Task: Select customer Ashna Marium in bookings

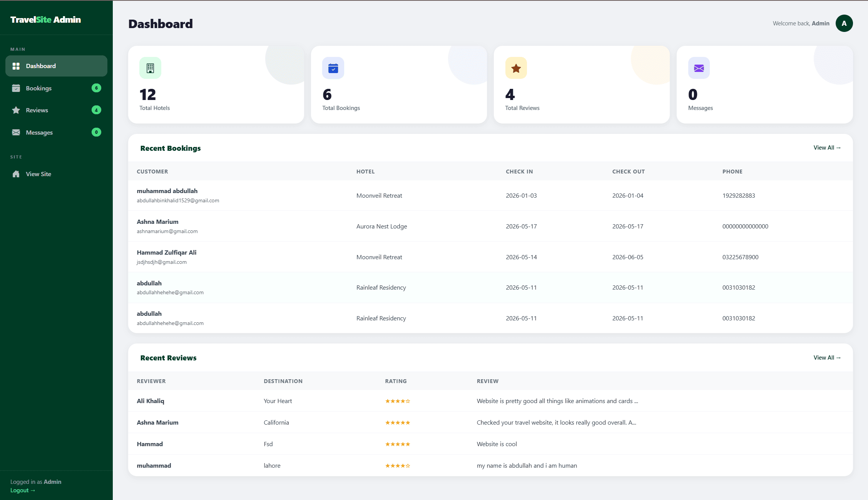Action: click(x=157, y=222)
